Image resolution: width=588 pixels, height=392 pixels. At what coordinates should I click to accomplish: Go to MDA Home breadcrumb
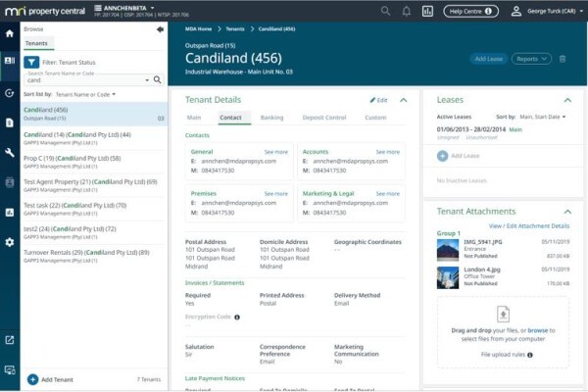[198, 28]
